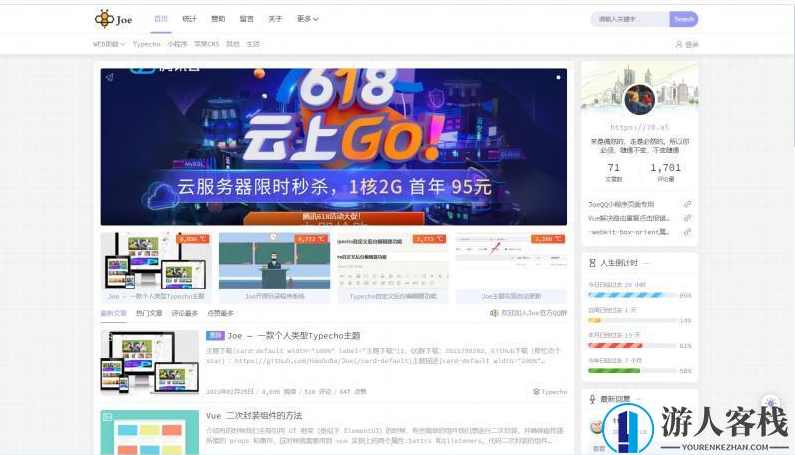Focus the keyword search input field
The width and height of the screenshot is (795, 455).
click(x=630, y=19)
